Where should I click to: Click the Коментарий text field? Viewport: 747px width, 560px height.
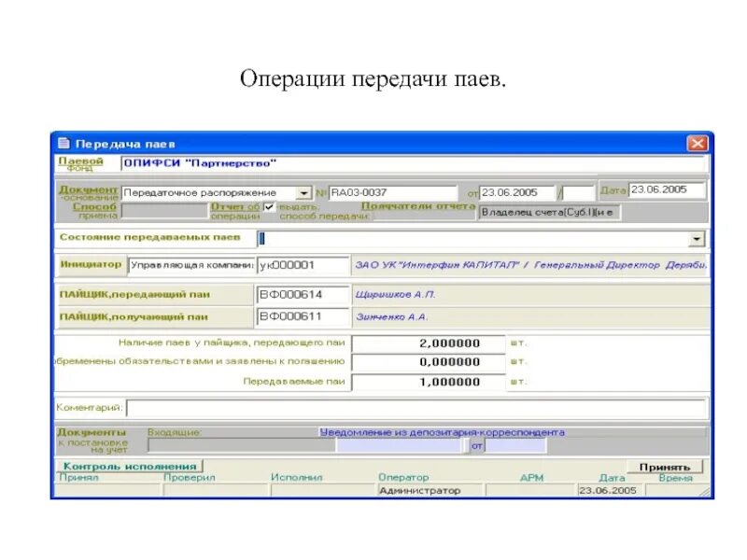click(x=416, y=408)
